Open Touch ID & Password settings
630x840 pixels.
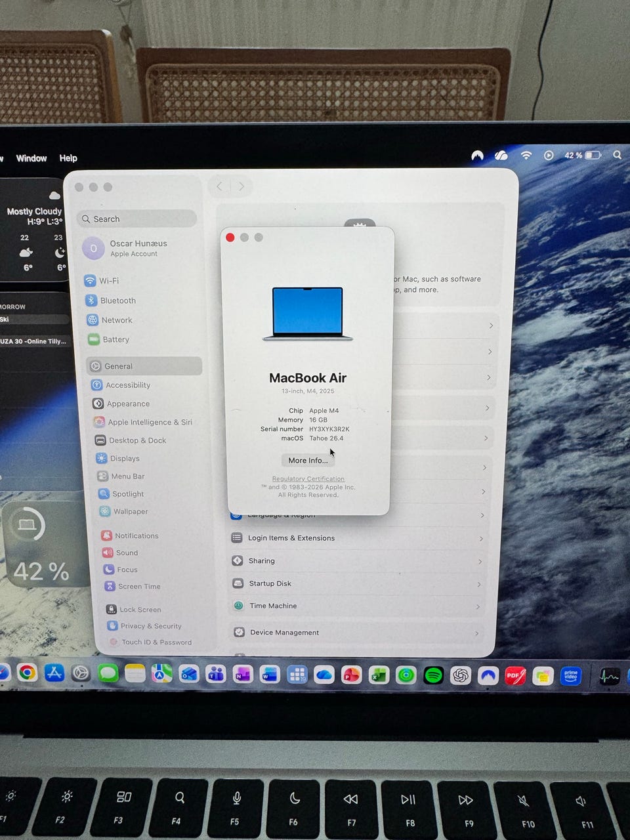point(150,642)
